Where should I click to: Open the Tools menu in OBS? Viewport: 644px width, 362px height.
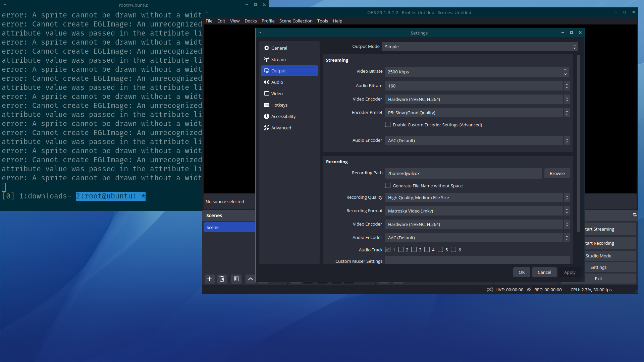[x=322, y=21]
